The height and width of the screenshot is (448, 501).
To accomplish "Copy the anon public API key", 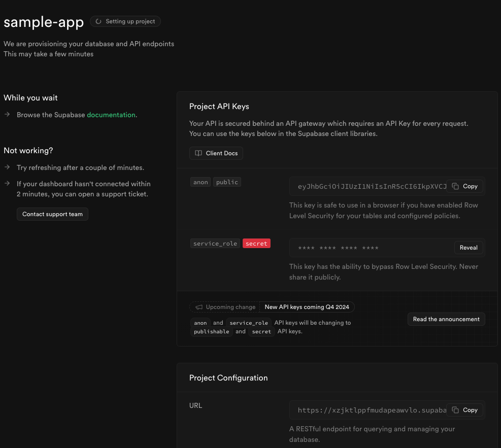I will 464,186.
